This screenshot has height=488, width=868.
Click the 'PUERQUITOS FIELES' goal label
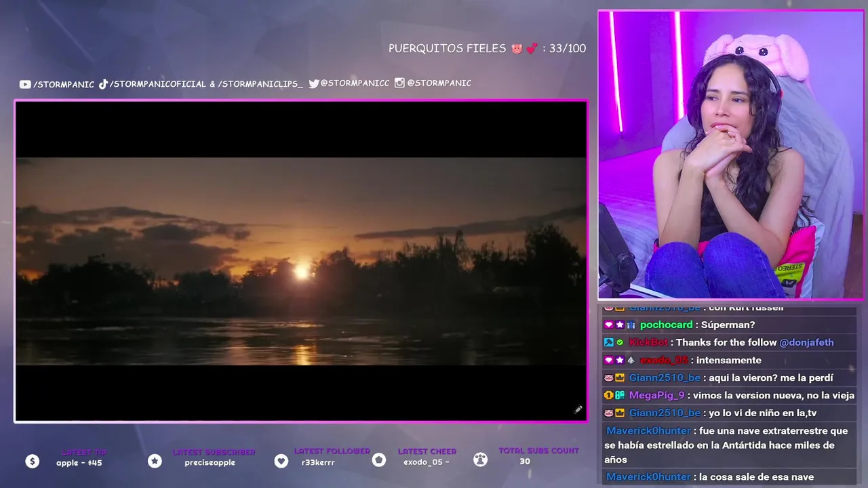point(448,49)
